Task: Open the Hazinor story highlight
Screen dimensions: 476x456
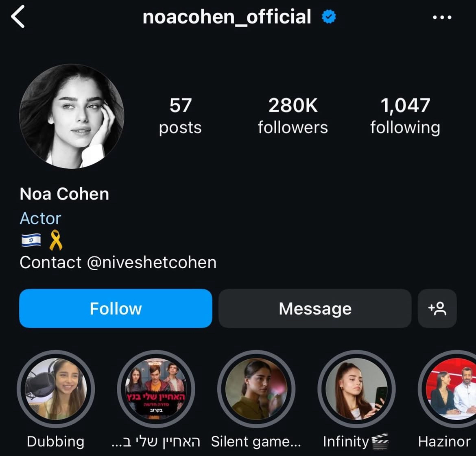Action: 447,389
